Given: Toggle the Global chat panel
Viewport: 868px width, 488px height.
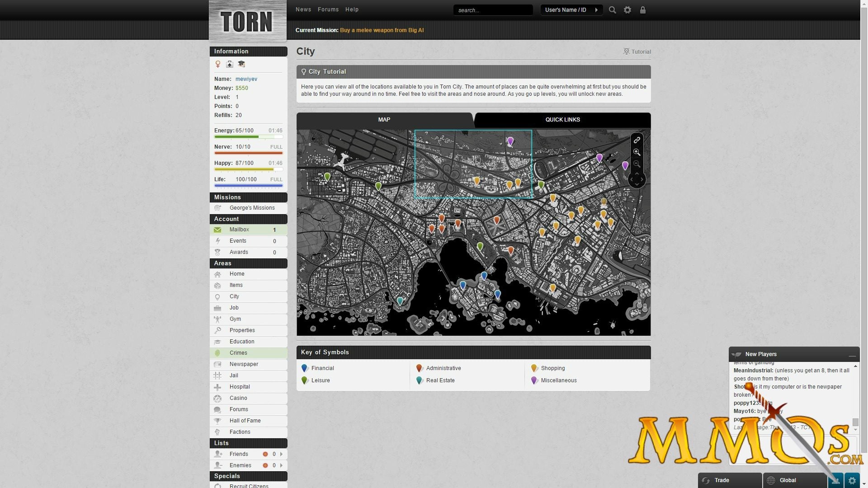Looking at the screenshot, I should (788, 480).
